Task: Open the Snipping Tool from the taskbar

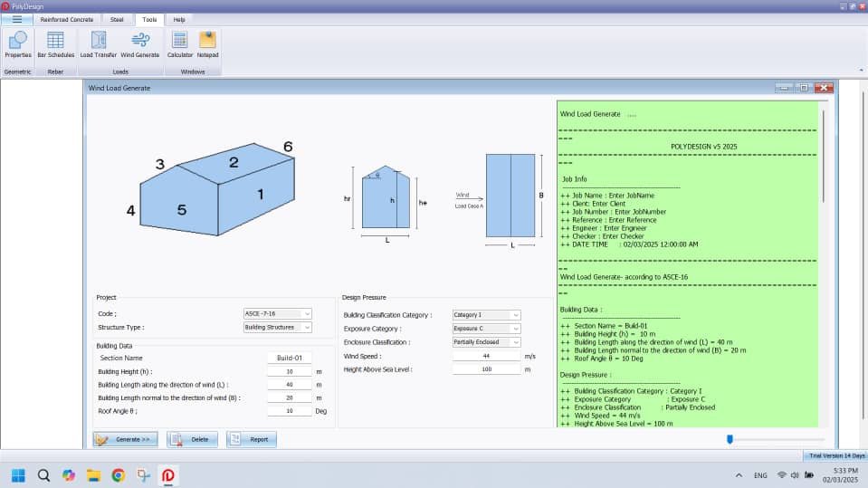Action: [x=143, y=475]
